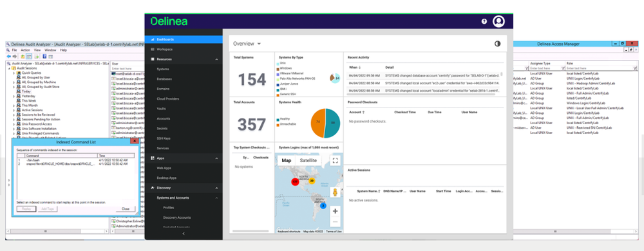
Task: Open SSH Keys in Delinea sidebar
Action: click(x=164, y=138)
